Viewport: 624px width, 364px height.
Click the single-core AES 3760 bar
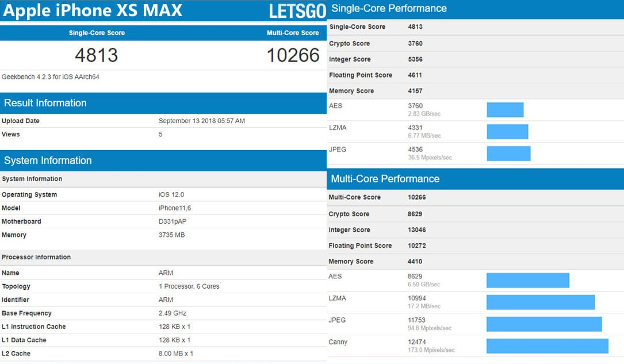[505, 110]
